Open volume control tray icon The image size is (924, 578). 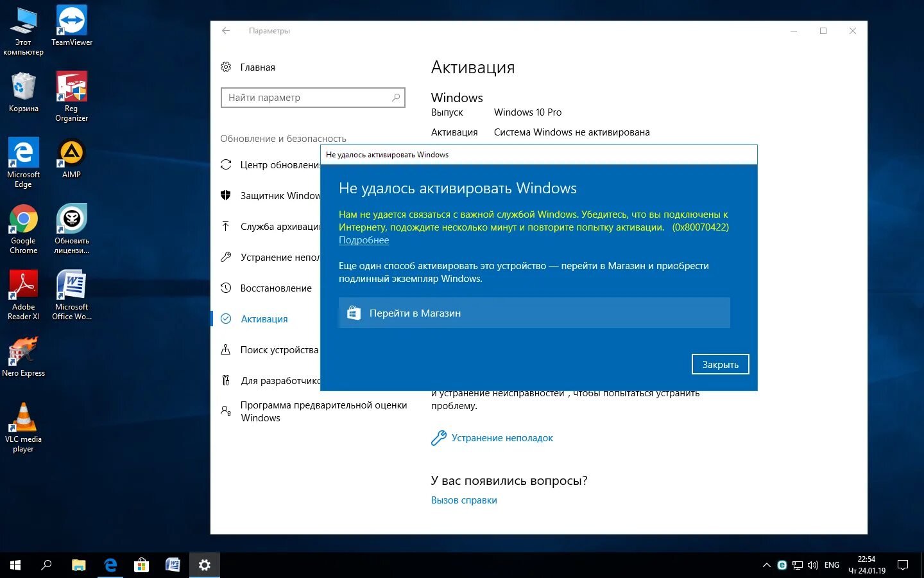coord(813,565)
